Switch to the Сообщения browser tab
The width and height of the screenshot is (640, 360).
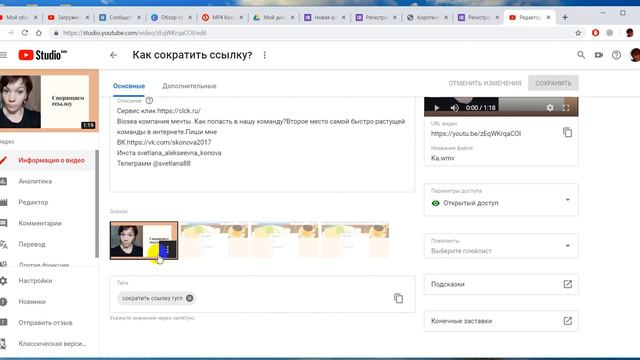click(120, 18)
